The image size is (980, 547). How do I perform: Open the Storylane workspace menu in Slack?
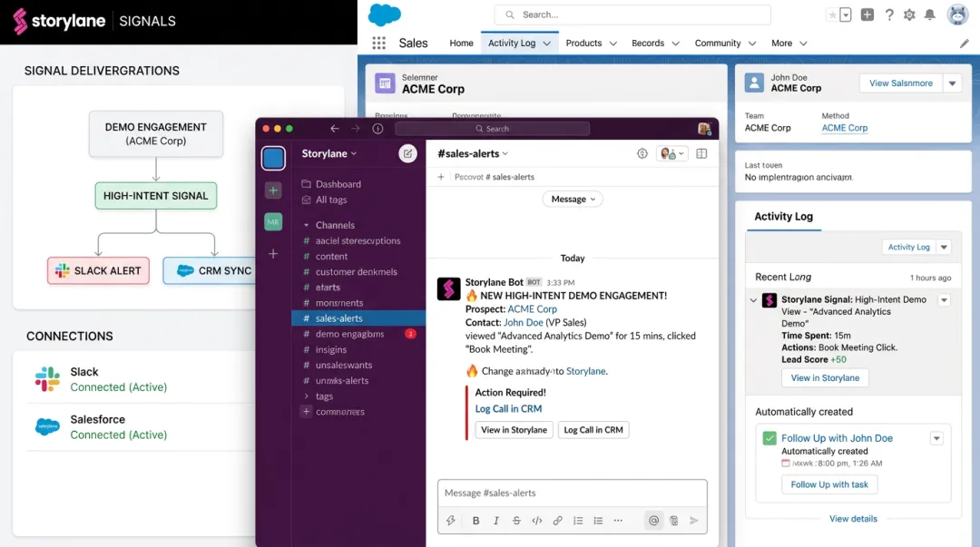point(329,153)
